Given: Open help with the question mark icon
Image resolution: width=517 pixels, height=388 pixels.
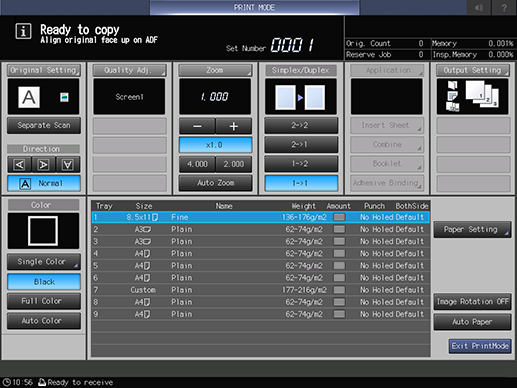Looking at the screenshot, I should click(504, 7).
